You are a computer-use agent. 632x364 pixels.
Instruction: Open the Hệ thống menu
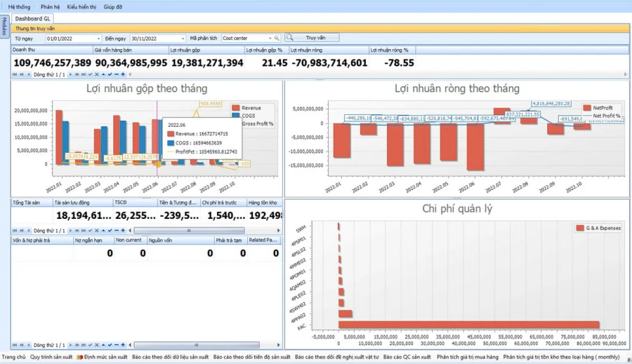coord(19,7)
